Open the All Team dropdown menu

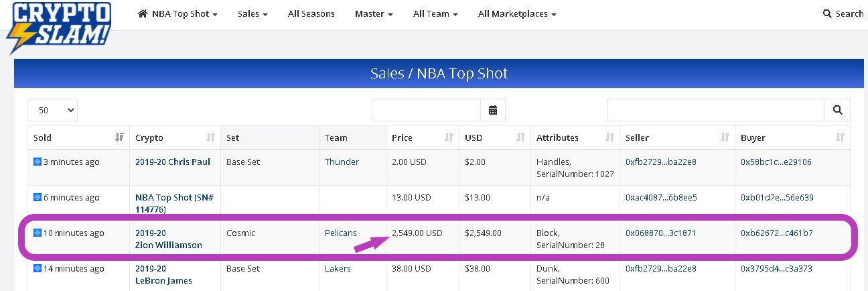pos(435,14)
